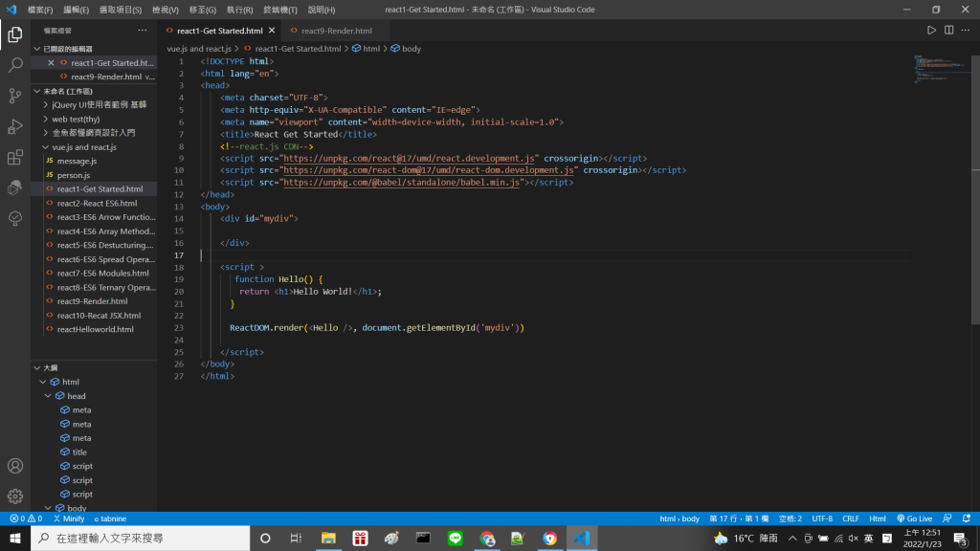Screen dimensions: 980x551
Task: Open the View menu (檢視)
Action: pyautogui.click(x=165, y=10)
